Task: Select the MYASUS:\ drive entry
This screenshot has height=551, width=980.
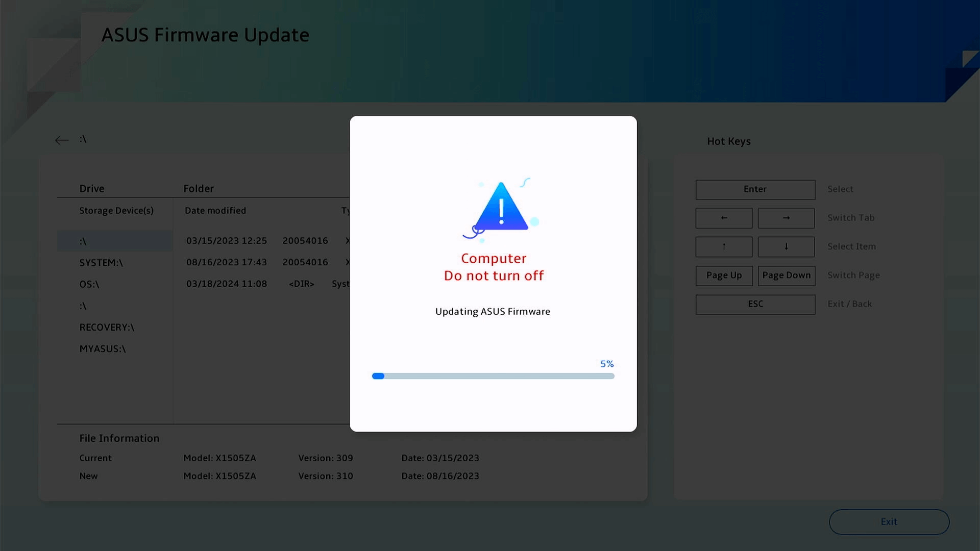Action: pos(102,349)
